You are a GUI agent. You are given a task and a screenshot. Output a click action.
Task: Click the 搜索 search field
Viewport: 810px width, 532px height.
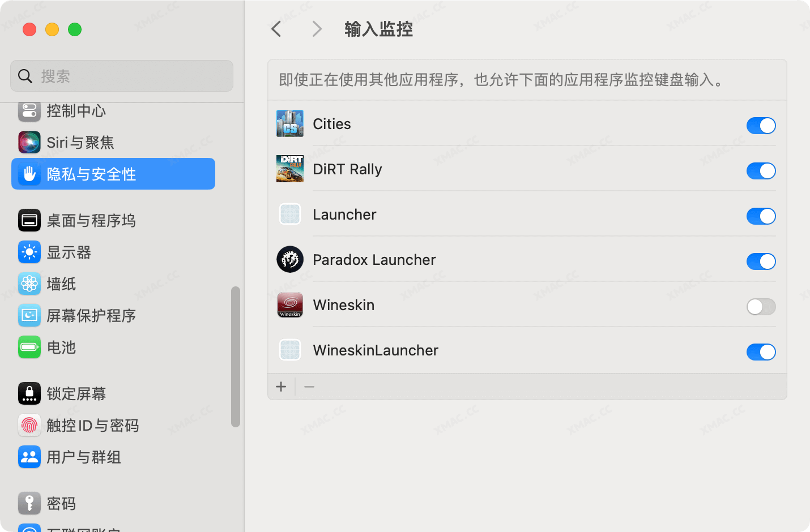[x=122, y=76]
